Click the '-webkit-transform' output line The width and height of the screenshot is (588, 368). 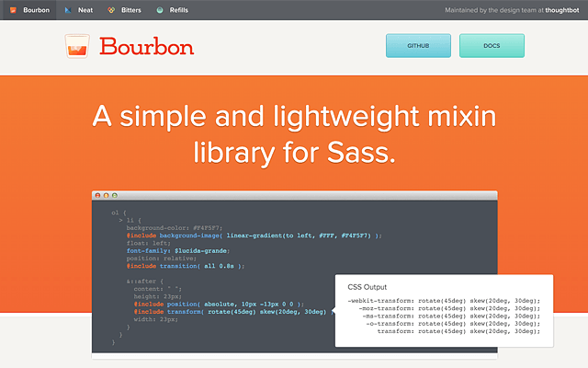click(x=444, y=301)
